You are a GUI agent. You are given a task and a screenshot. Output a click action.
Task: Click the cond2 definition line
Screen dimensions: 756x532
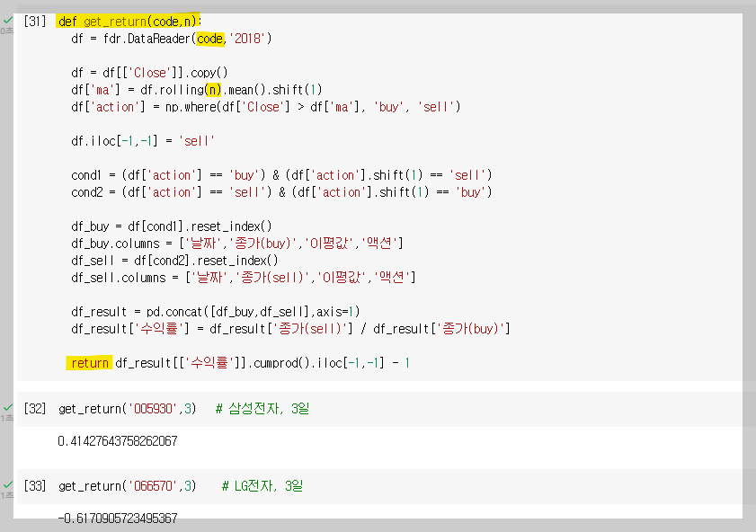tap(281, 192)
